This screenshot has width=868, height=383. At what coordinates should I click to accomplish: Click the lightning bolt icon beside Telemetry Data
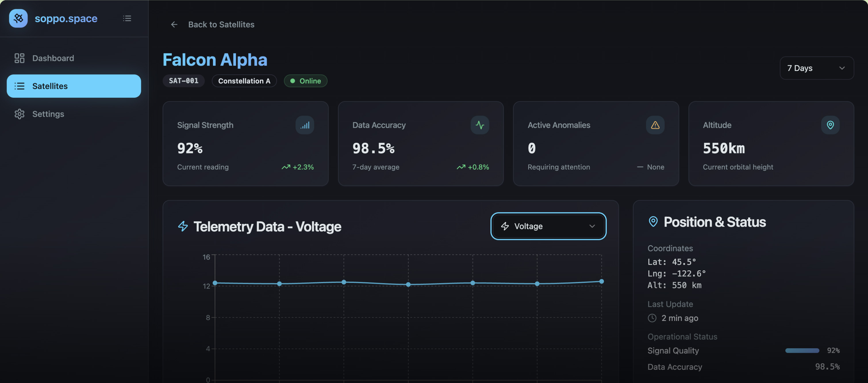click(x=183, y=226)
